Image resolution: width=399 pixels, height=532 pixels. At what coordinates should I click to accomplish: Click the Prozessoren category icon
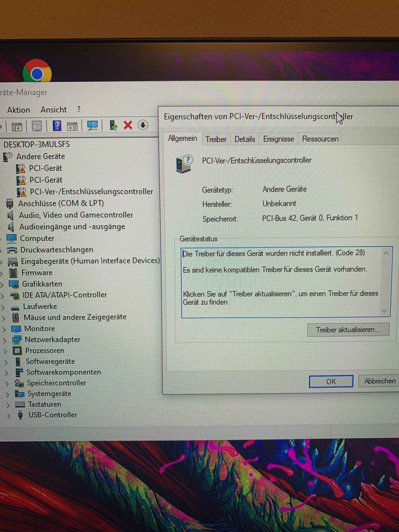click(17, 351)
